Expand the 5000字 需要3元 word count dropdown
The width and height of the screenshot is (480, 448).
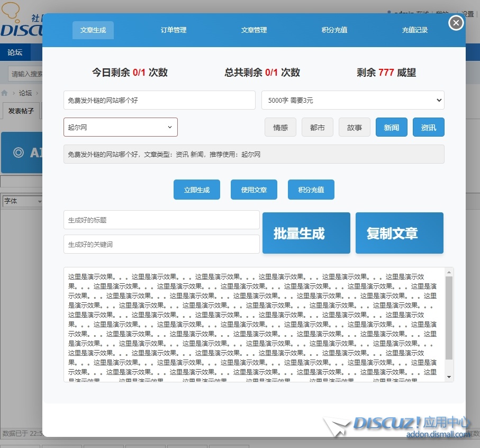[x=352, y=100]
